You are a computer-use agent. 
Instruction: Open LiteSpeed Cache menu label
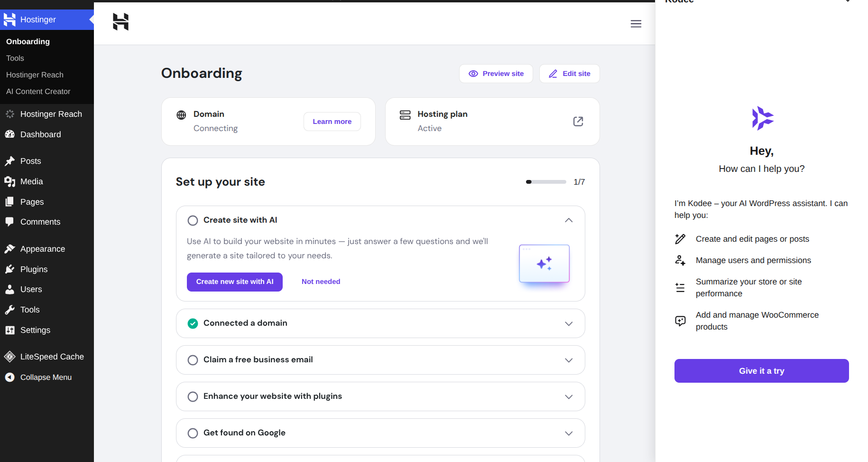(x=52, y=357)
